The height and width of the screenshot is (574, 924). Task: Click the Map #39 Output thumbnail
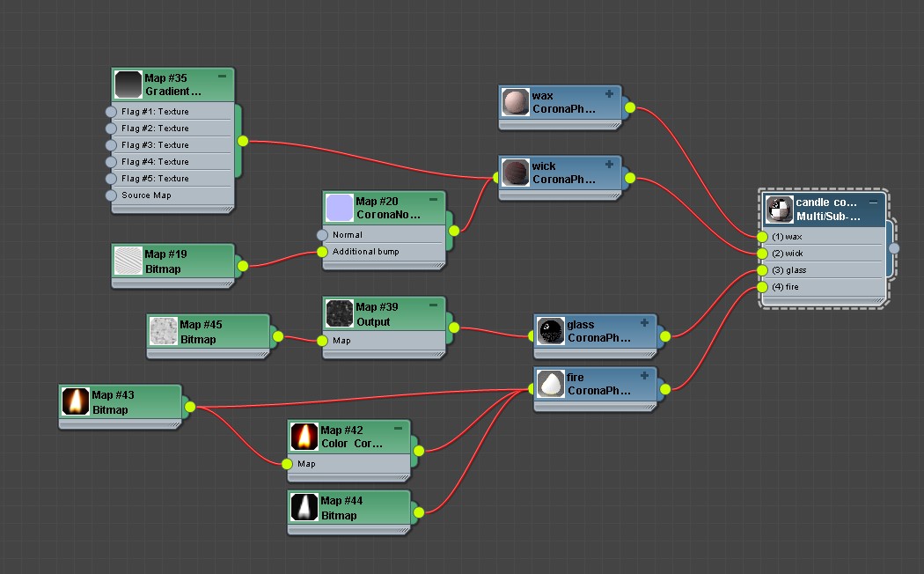point(340,313)
